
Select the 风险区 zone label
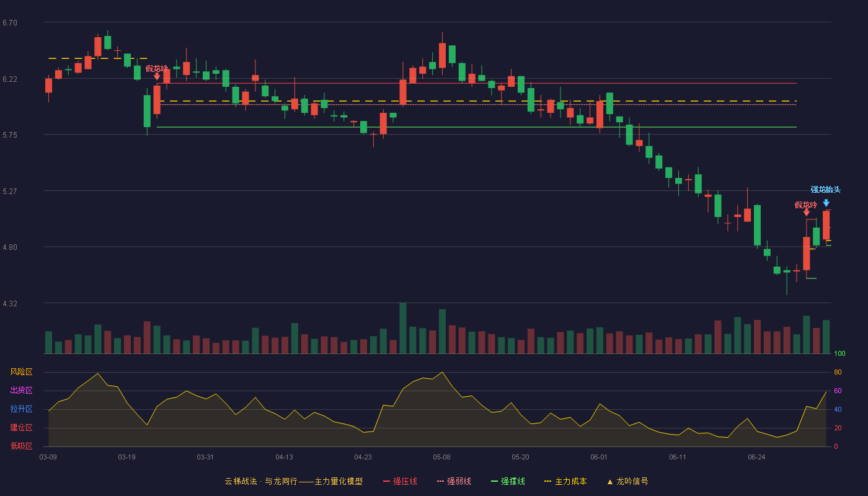click(21, 372)
